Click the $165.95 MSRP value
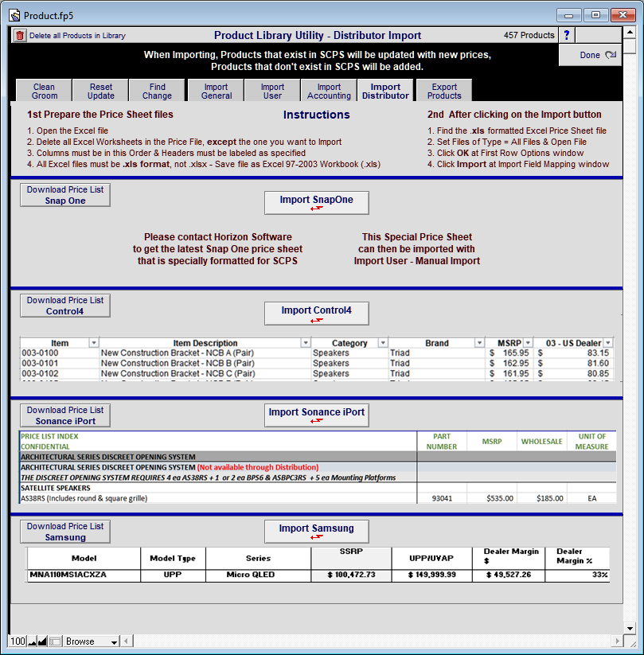 (x=509, y=353)
